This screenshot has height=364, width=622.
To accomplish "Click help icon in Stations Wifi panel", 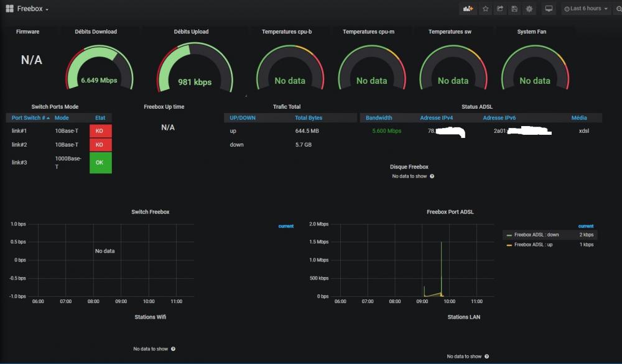I will point(173,349).
